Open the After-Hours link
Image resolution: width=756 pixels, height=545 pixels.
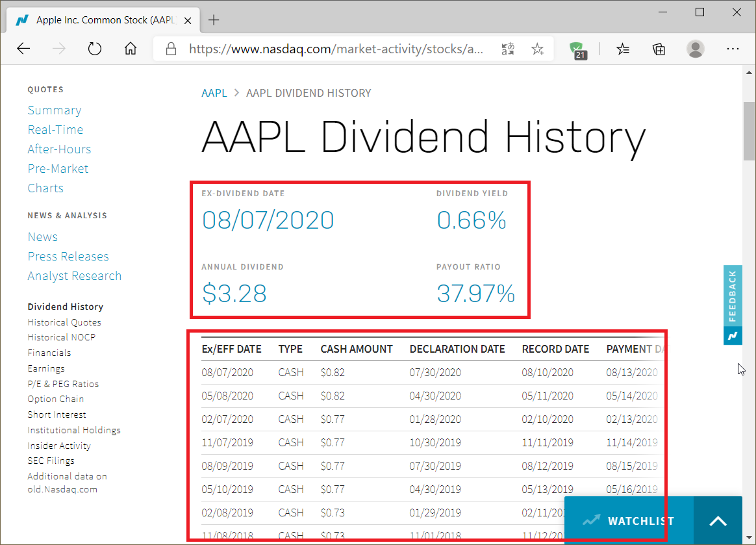point(59,149)
